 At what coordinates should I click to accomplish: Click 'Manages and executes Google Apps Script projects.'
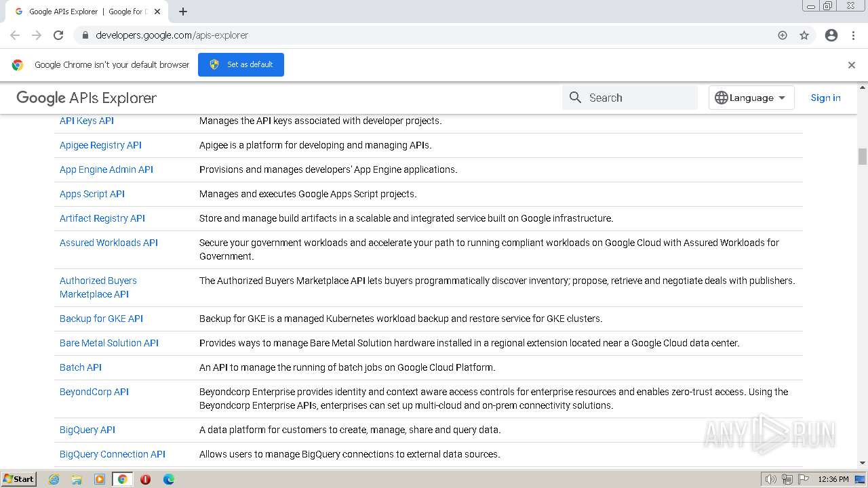308,194
